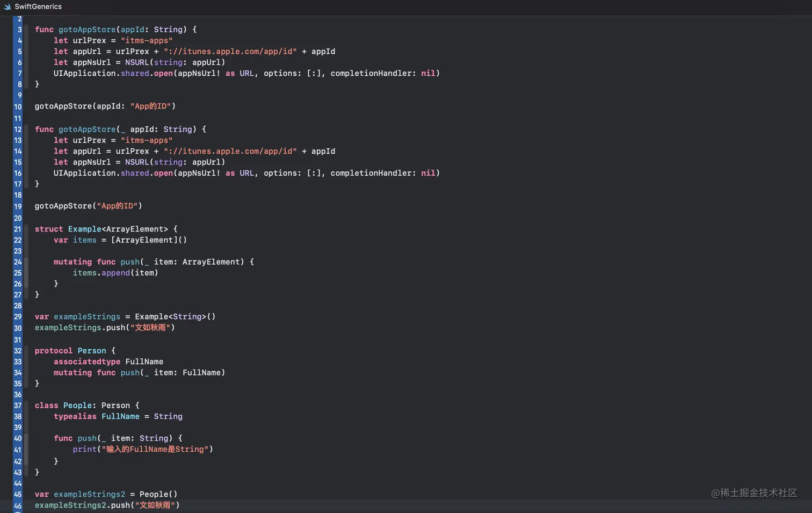Select the SwiftGenerics file title
This screenshot has width=812, height=513.
[x=38, y=6]
